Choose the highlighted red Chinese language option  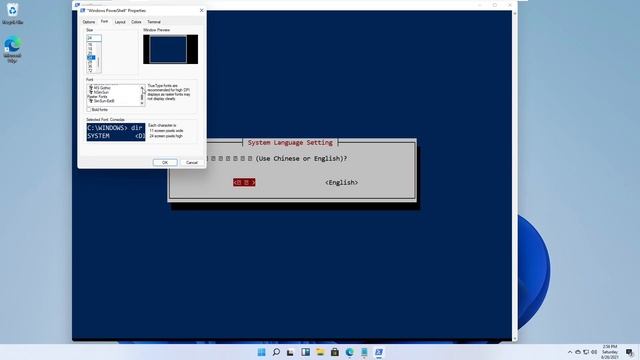(244, 182)
